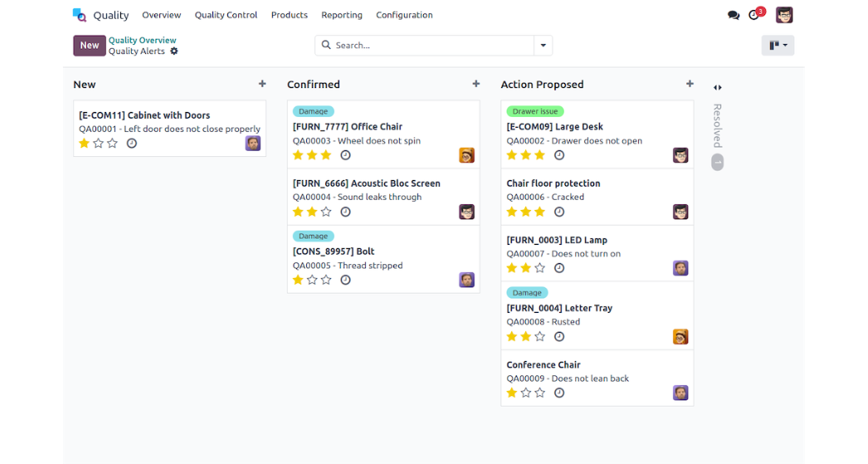The width and height of the screenshot is (868, 464).
Task: Click the New button
Action: tap(90, 46)
